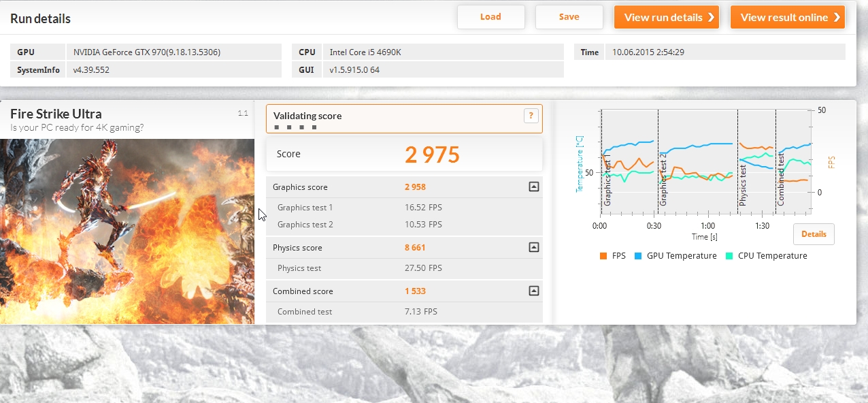868x403 pixels.
Task: Collapse the Combined score section
Action: [x=533, y=291]
